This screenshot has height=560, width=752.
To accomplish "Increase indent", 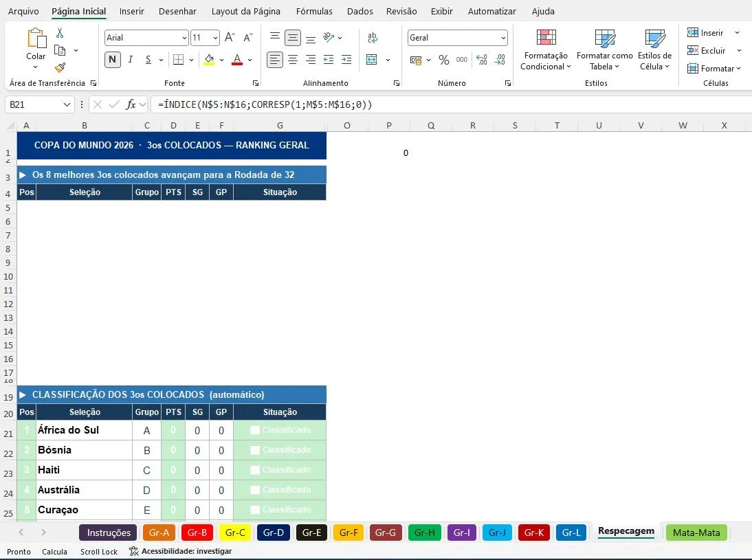I will (346, 60).
